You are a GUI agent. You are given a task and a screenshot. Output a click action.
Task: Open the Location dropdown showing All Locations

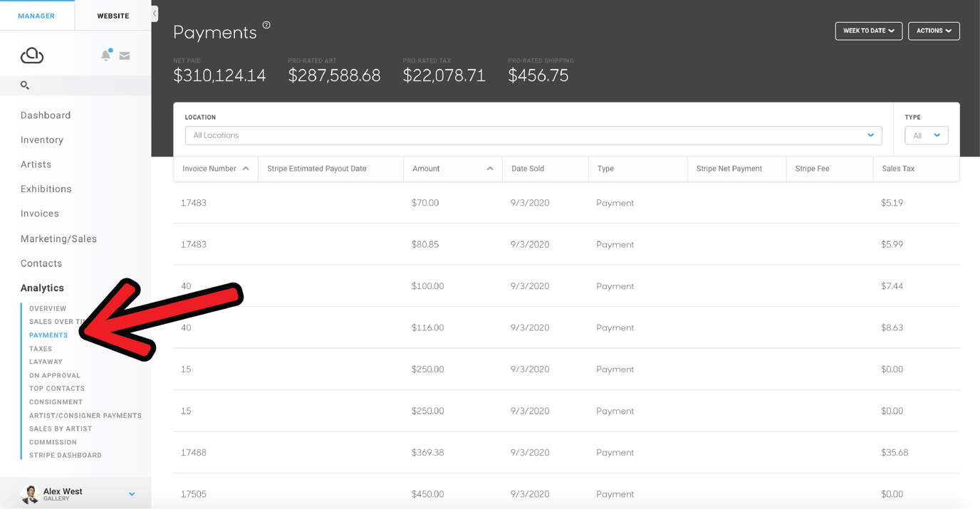pos(533,135)
